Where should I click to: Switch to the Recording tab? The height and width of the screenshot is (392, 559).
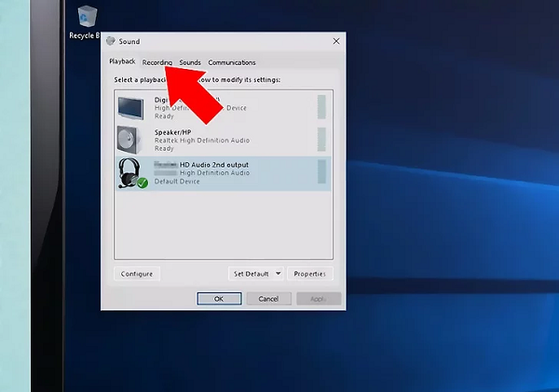pos(157,62)
